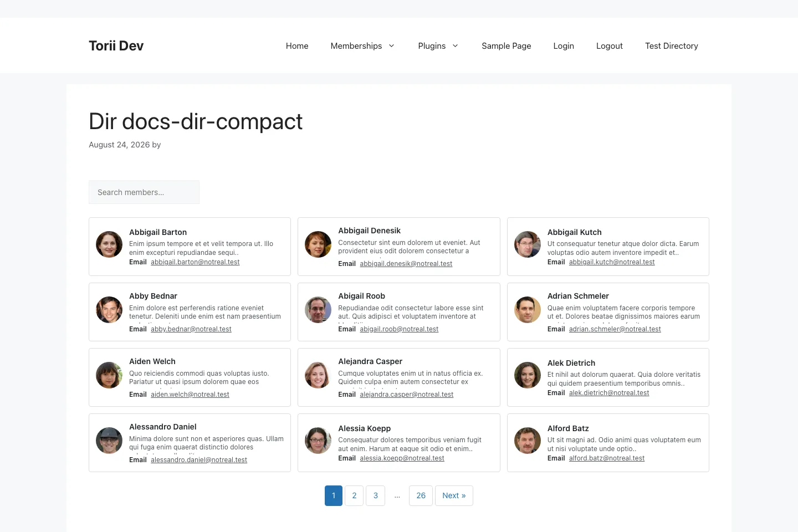Select current page 1 in pagination
Image resolution: width=798 pixels, height=532 pixels.
[x=334, y=496]
